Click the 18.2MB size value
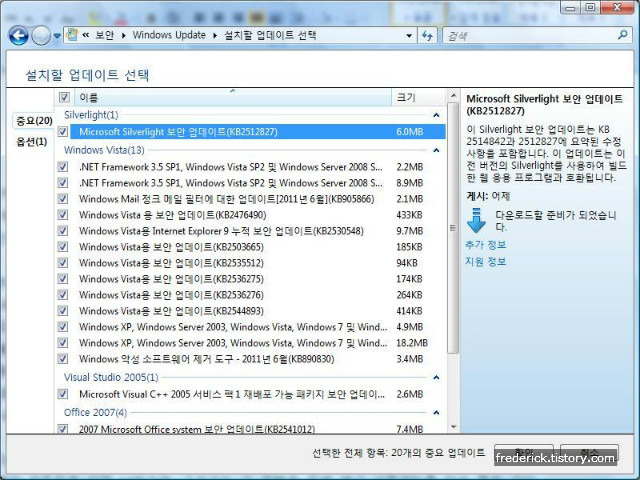 (412, 343)
